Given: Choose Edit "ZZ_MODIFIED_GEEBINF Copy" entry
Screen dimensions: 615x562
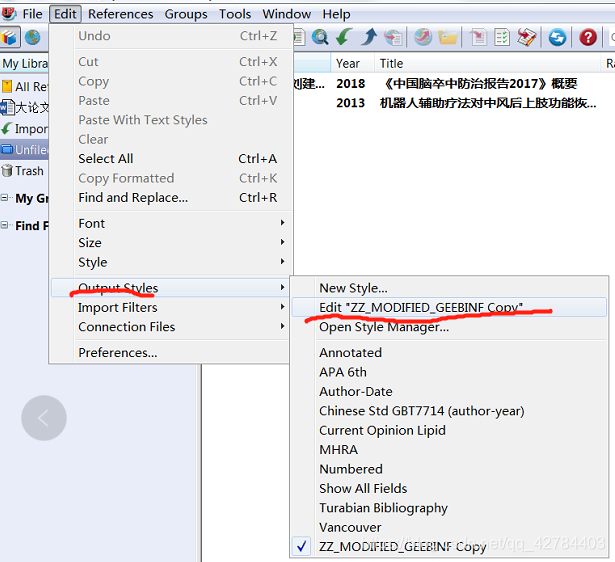Looking at the screenshot, I should point(449,307).
